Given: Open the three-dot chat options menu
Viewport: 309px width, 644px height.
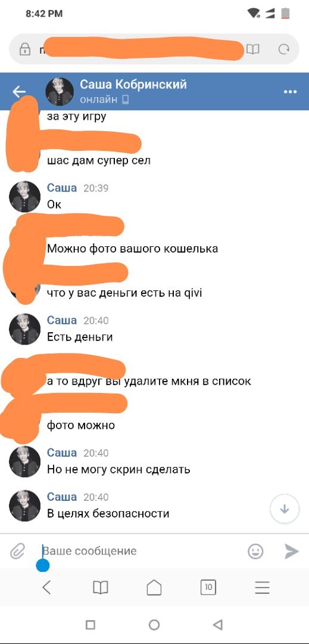Looking at the screenshot, I should pyautogui.click(x=290, y=92).
